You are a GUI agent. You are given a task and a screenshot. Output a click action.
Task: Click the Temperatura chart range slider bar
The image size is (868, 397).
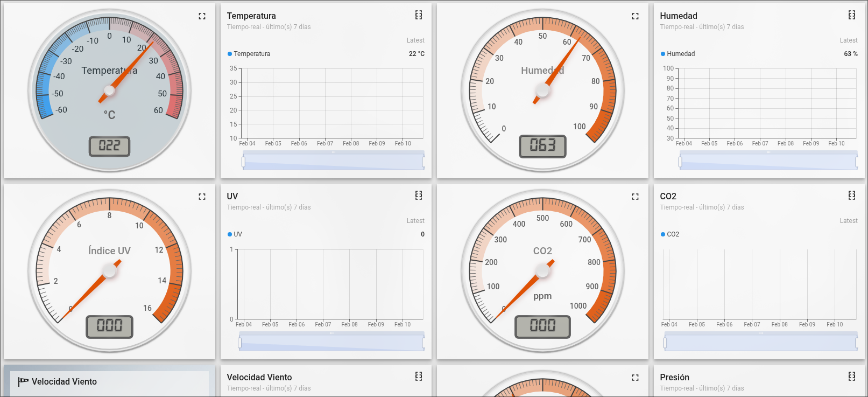334,161
